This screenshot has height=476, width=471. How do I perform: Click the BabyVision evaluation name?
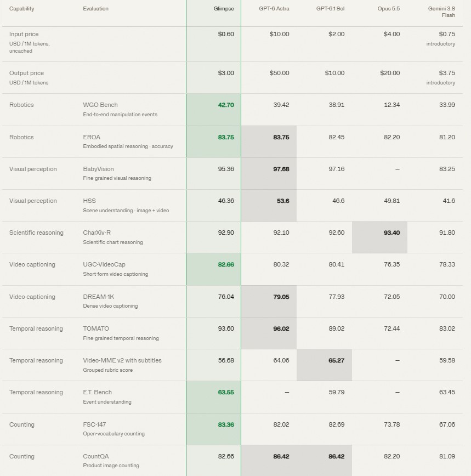[98, 169]
